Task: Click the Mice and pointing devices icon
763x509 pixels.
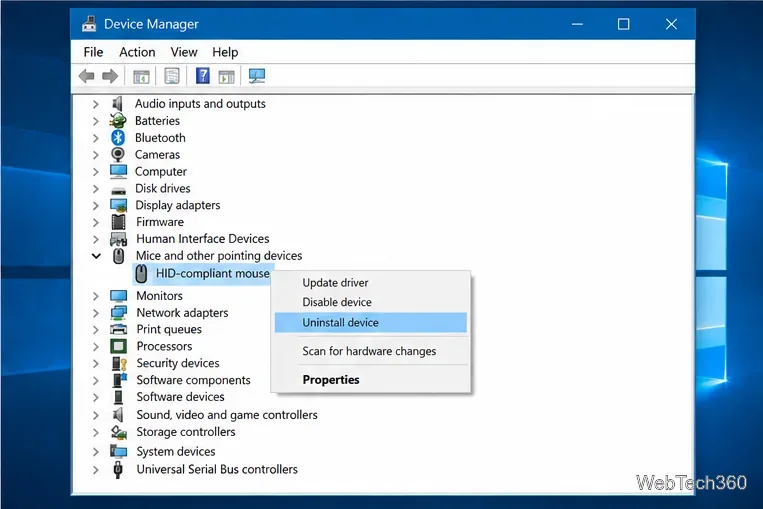Action: 118,256
